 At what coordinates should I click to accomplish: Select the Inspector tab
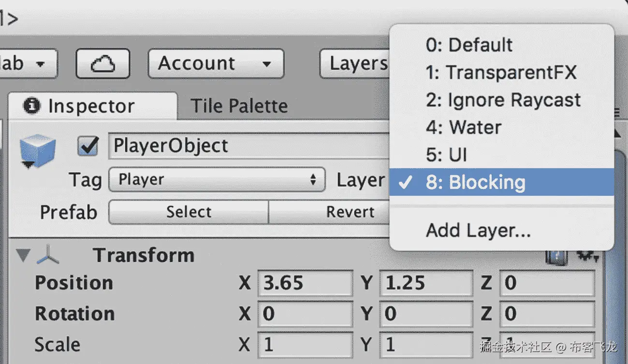click(91, 106)
